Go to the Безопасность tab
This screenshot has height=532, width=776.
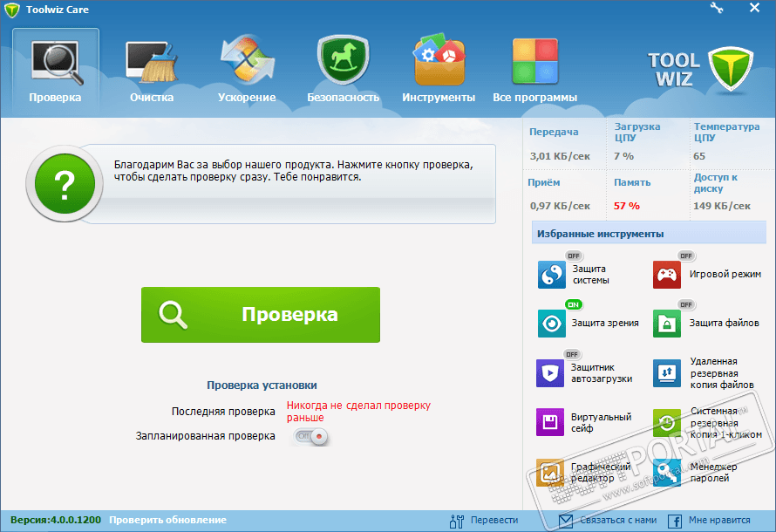click(343, 71)
